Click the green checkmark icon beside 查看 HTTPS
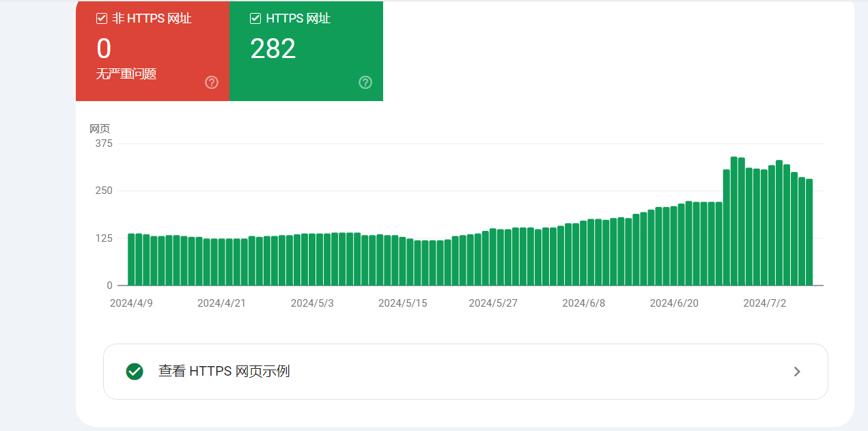The image size is (868, 431). pos(135,372)
